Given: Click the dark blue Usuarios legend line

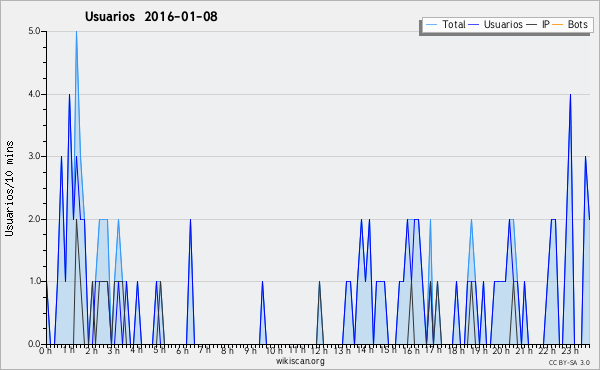Looking at the screenshot, I should 474,25.
